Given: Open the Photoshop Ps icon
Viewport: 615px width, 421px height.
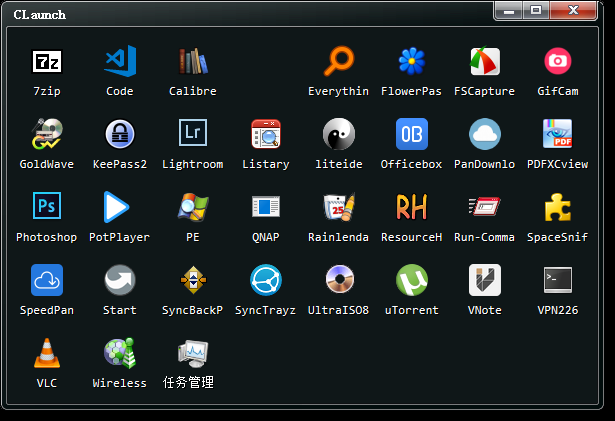Looking at the screenshot, I should click(x=47, y=206).
